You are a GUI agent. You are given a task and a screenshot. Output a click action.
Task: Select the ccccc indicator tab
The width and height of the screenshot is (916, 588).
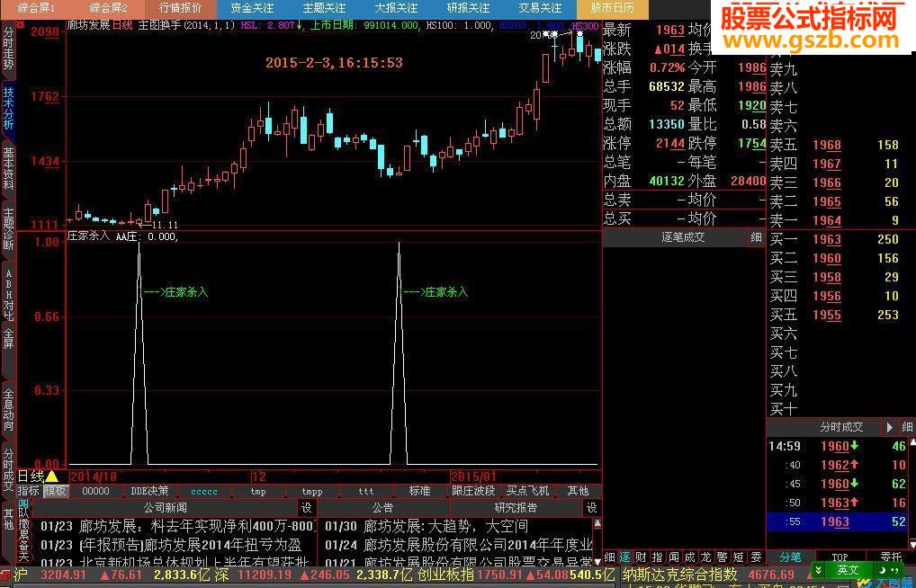coord(204,491)
